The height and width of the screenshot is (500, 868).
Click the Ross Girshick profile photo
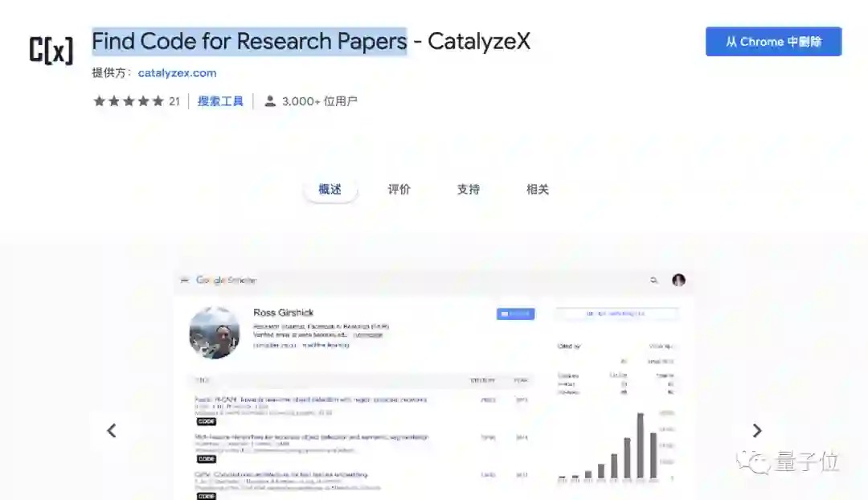point(215,333)
